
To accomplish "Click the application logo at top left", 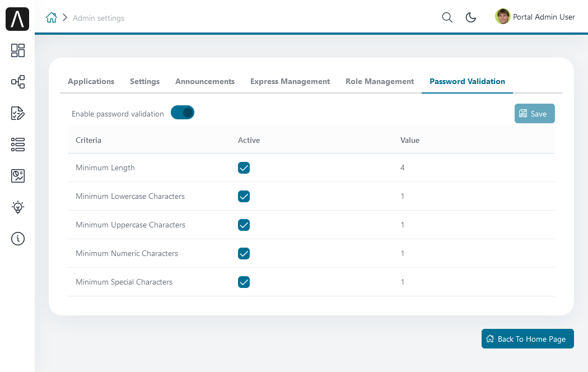I will 17,19.
